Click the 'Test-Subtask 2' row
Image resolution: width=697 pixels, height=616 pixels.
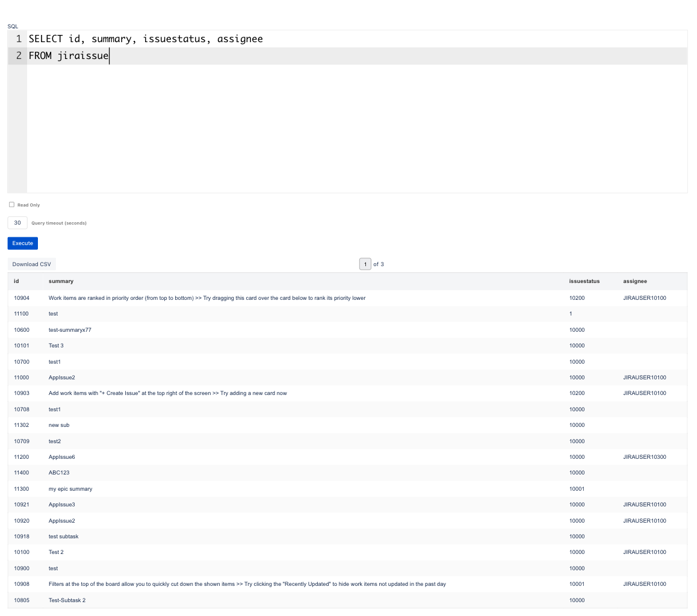(67, 600)
